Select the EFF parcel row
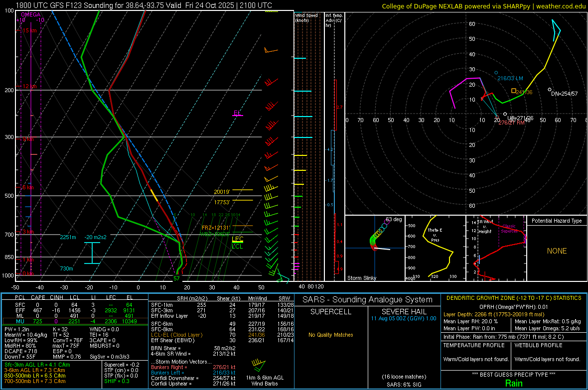The image size is (588, 390). click(75, 310)
